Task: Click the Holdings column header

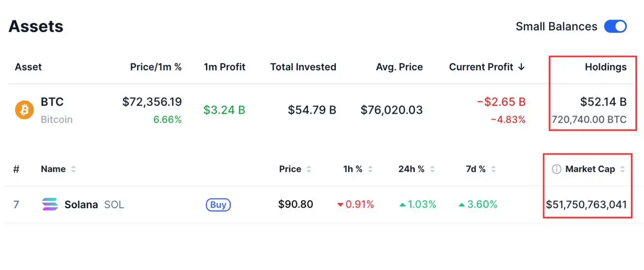Action: pos(605,67)
